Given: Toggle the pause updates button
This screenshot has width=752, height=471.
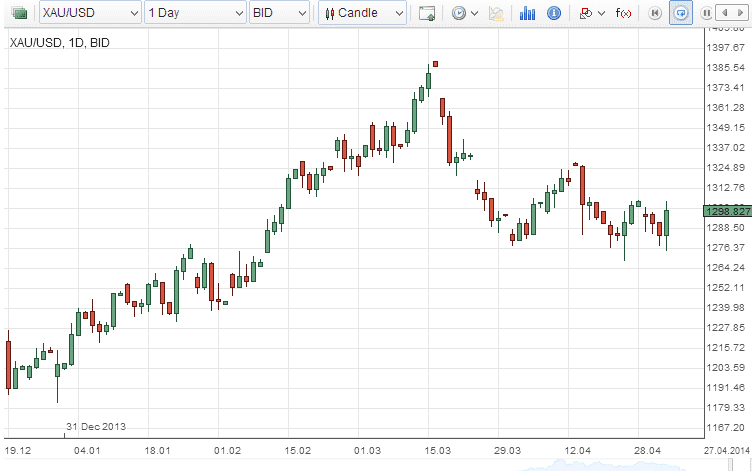Looking at the screenshot, I should [706, 13].
